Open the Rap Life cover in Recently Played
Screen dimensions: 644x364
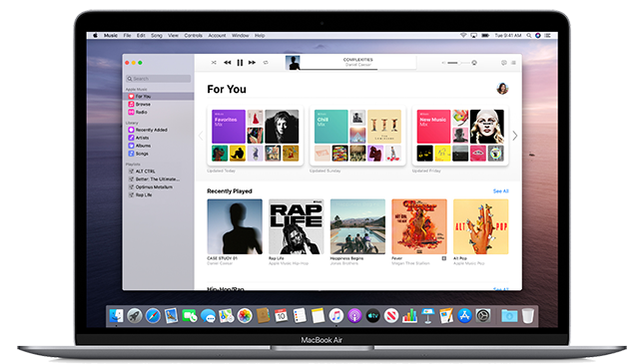pos(297,226)
